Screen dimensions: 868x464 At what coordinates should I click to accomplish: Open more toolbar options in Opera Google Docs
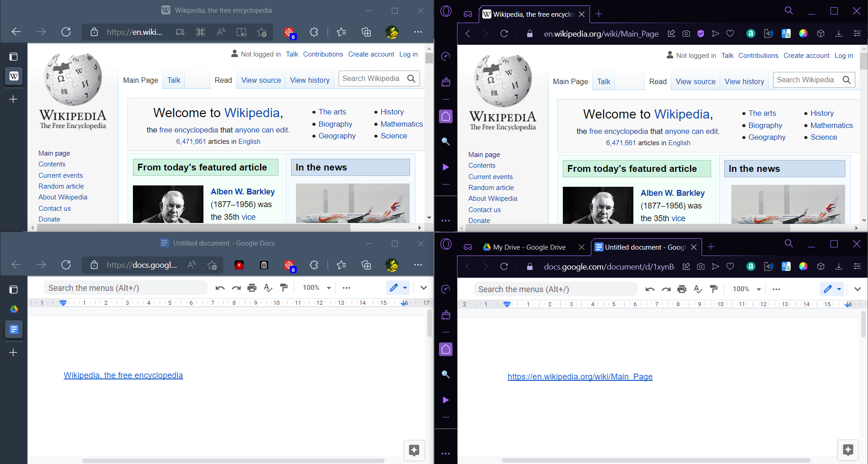click(776, 289)
